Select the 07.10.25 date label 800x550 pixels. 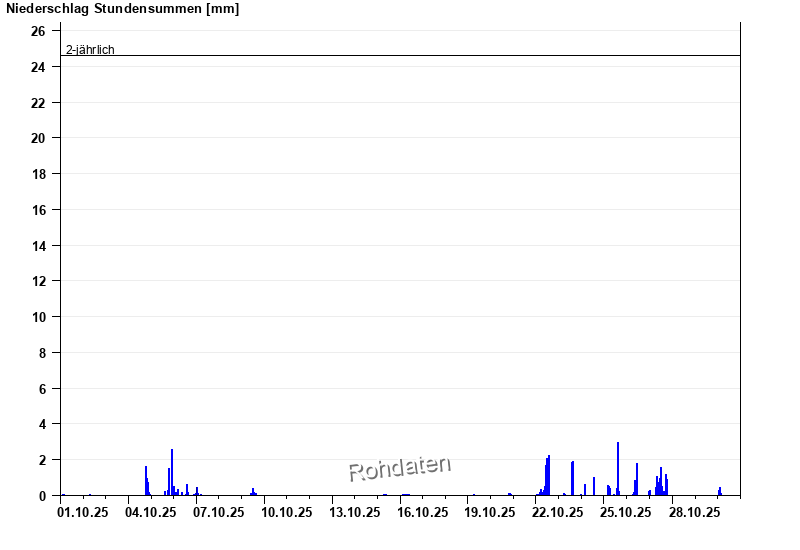218,513
